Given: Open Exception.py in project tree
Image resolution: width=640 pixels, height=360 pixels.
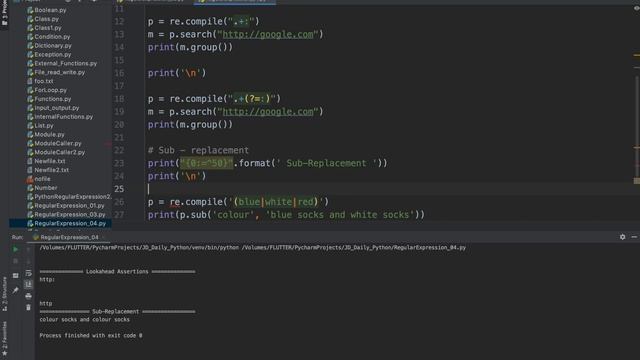Looking at the screenshot, I should point(53,54).
